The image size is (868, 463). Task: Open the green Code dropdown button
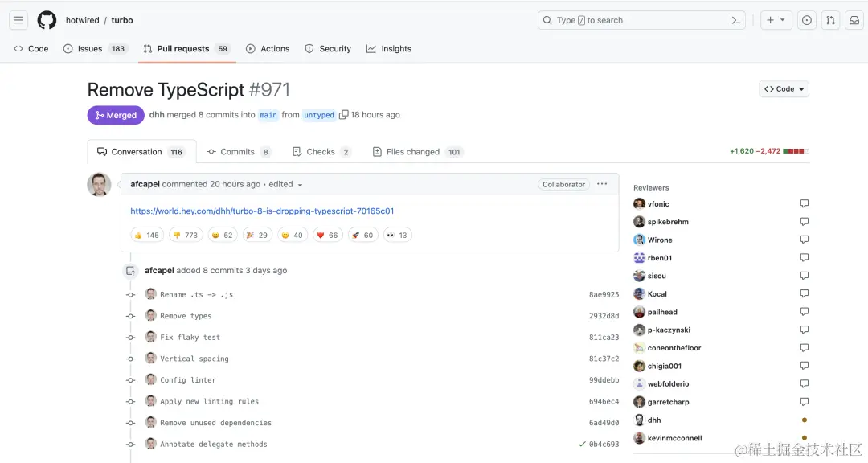click(x=784, y=89)
